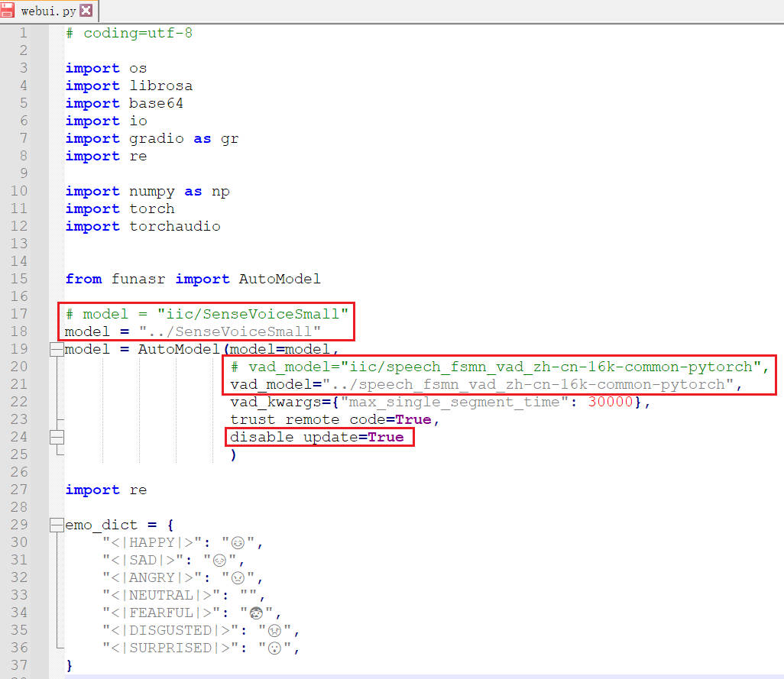Click the alias 'np' on line 10
This screenshot has height=679, width=784.
click(x=221, y=192)
